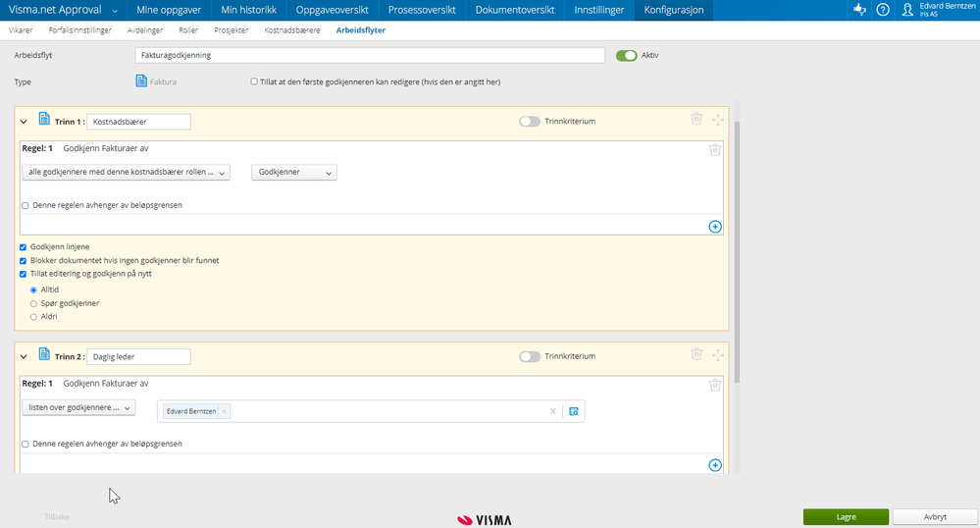This screenshot has height=528, width=980.
Task: Open the Konfigurasjon tab
Action: [674, 10]
